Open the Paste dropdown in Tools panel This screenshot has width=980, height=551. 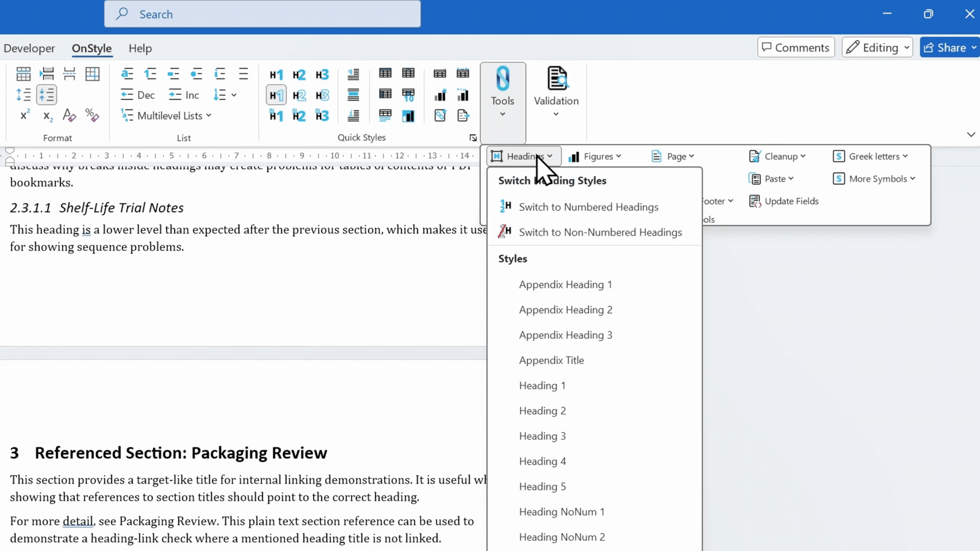(x=771, y=179)
